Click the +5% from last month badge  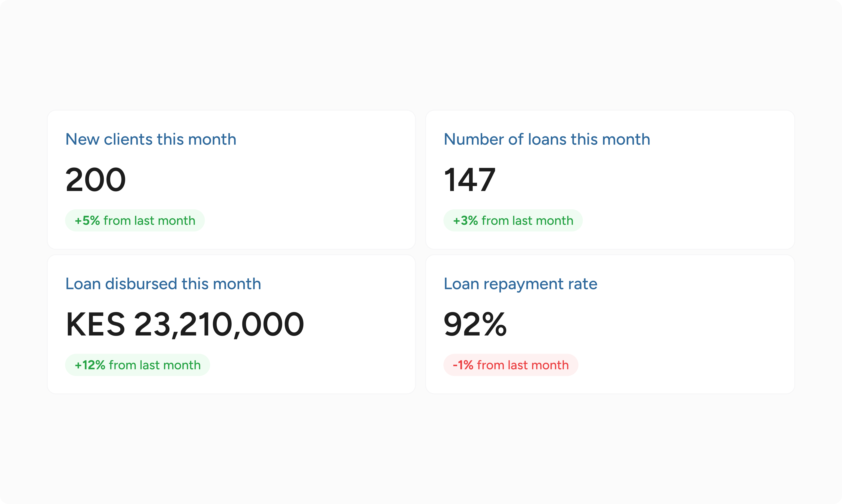click(x=135, y=220)
